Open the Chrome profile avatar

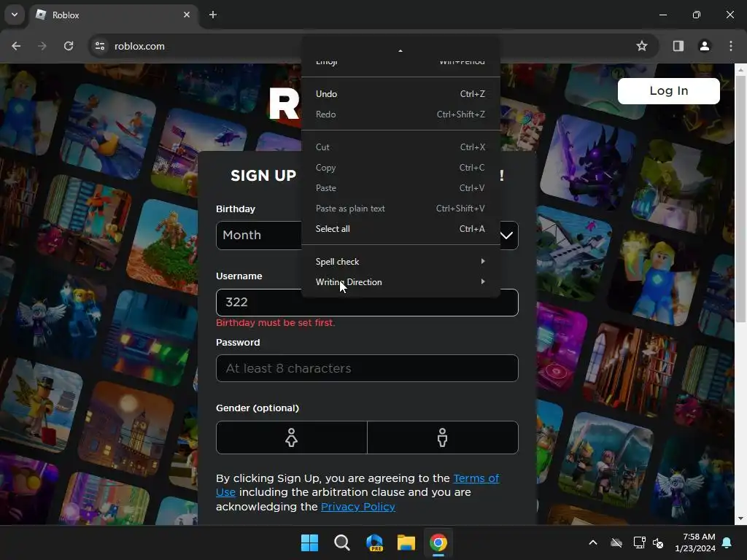click(x=704, y=46)
